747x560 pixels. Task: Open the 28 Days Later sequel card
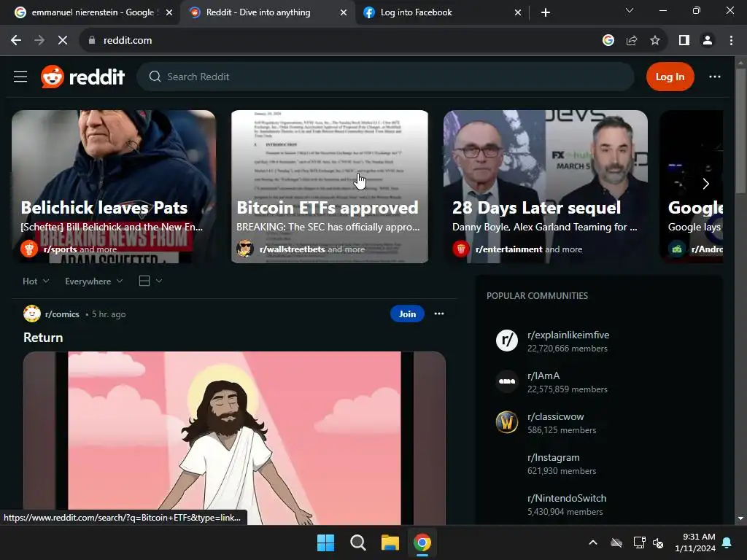tap(546, 187)
